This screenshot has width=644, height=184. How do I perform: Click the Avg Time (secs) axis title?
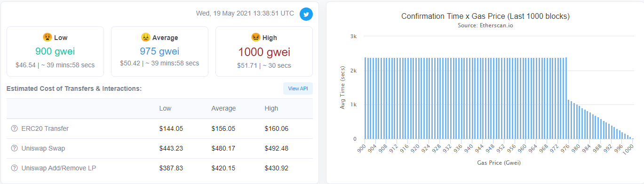342,88
